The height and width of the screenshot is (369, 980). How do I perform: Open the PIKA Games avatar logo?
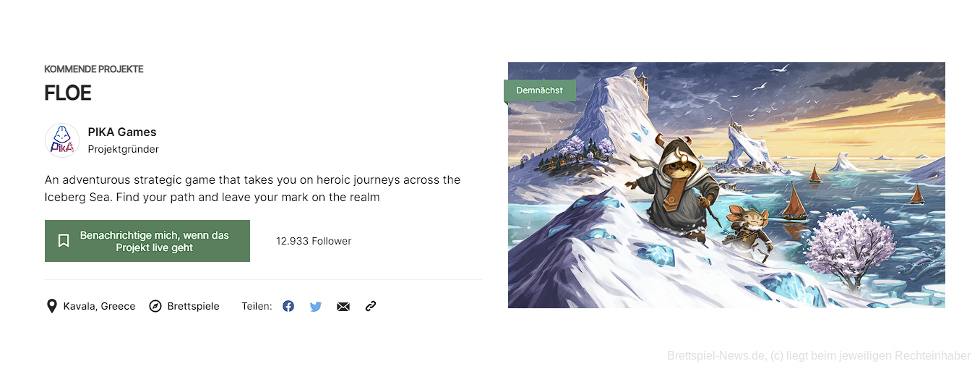pos(62,140)
